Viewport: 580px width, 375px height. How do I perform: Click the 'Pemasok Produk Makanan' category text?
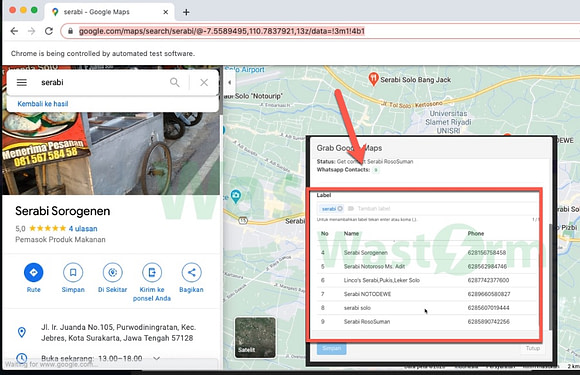60,240
